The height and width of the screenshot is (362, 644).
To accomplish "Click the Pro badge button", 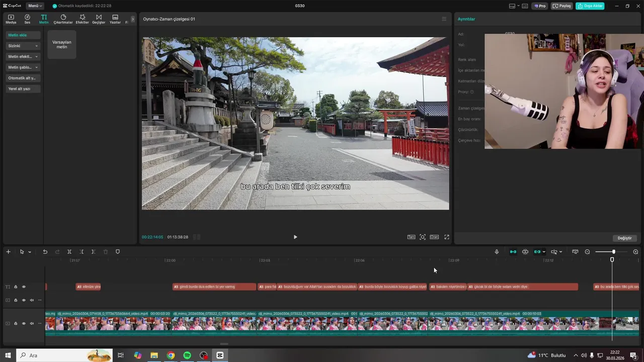I will click(540, 6).
